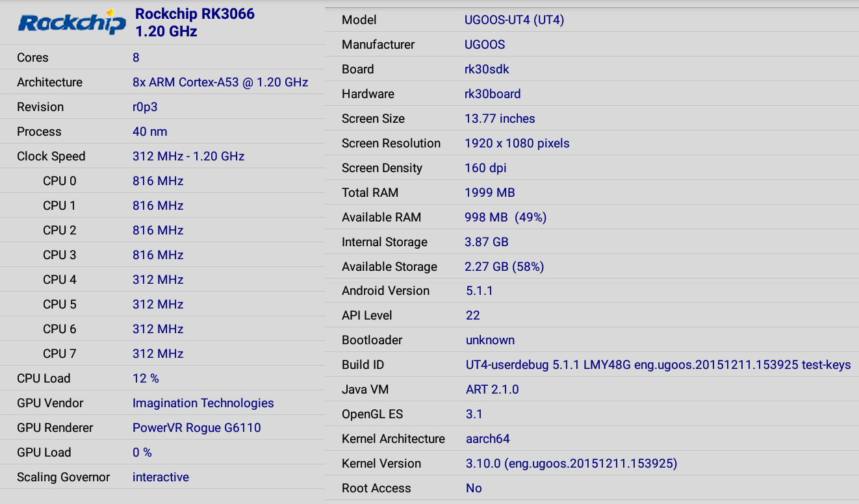Image resolution: width=859 pixels, height=504 pixels.
Task: Select the Process value 40 nm
Action: point(150,131)
